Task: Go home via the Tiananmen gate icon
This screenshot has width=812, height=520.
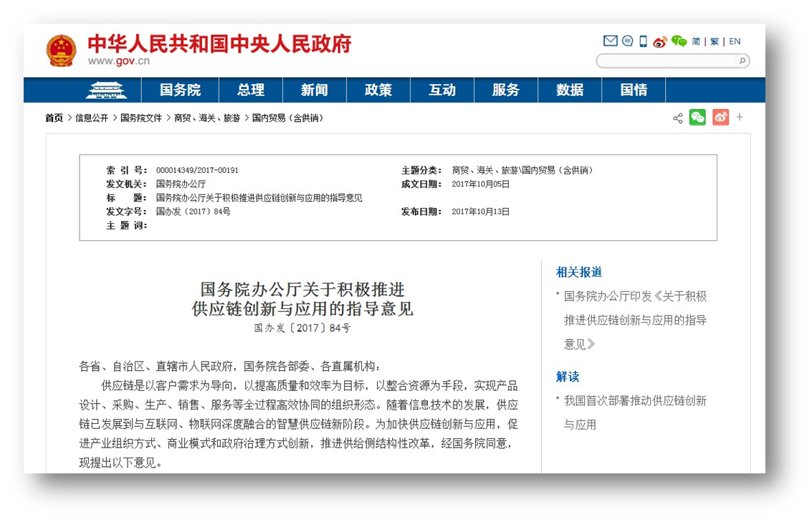Action: tap(106, 90)
